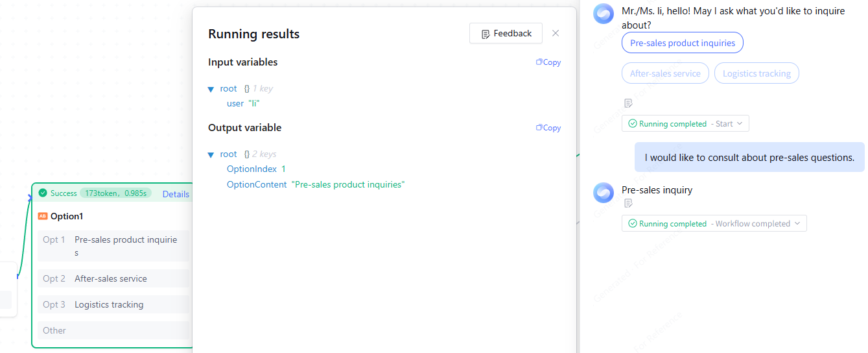The image size is (868, 353).
Task: Click the Logistics tracking chat chip
Action: pos(757,73)
